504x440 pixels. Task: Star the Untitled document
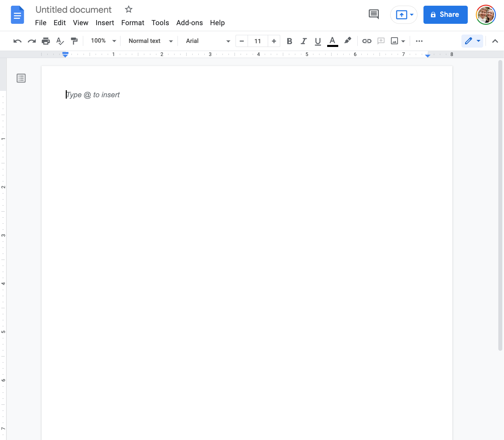click(129, 9)
